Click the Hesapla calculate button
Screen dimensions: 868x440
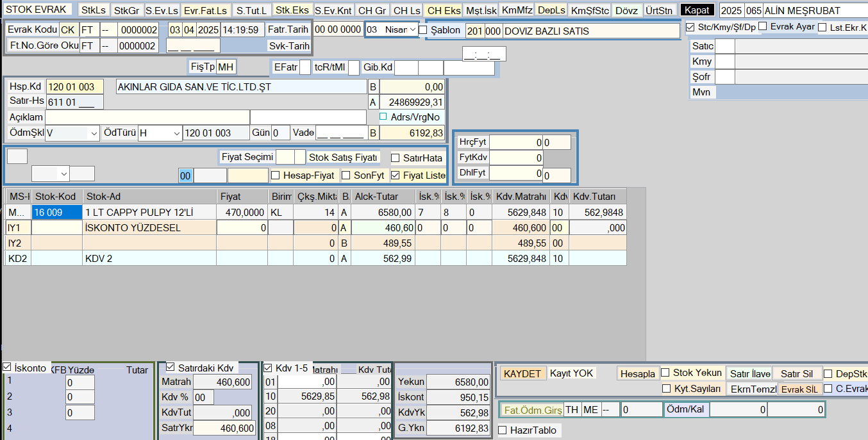tap(638, 373)
